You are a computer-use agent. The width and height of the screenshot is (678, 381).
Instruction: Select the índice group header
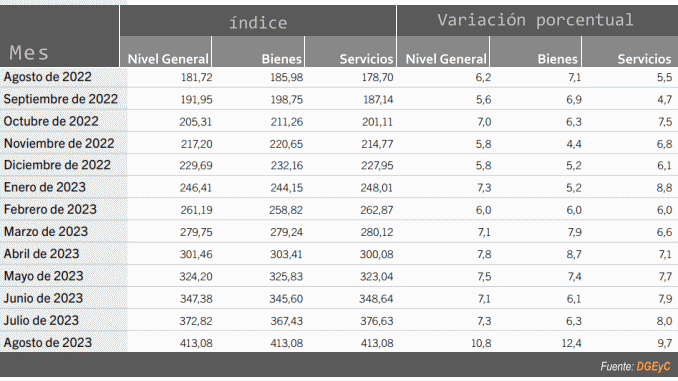click(258, 22)
